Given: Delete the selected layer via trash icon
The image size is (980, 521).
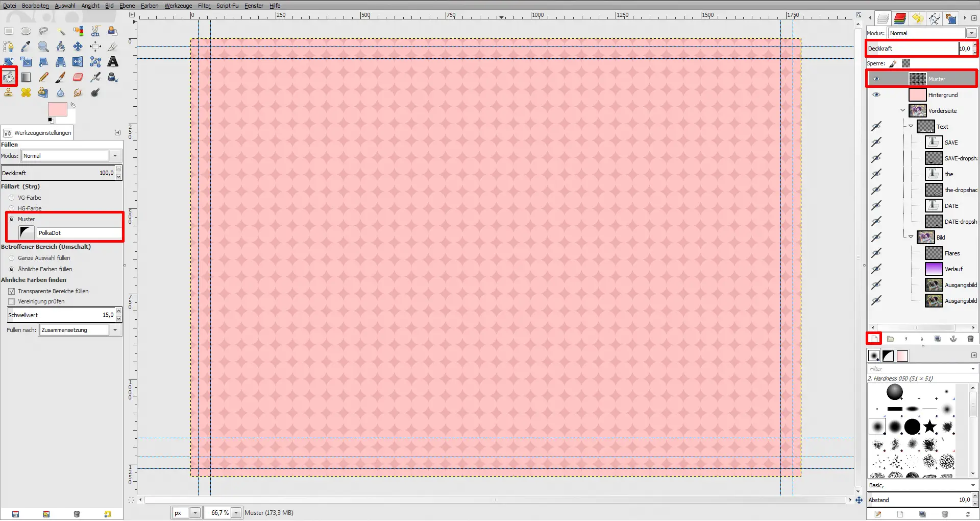Looking at the screenshot, I should tap(970, 339).
